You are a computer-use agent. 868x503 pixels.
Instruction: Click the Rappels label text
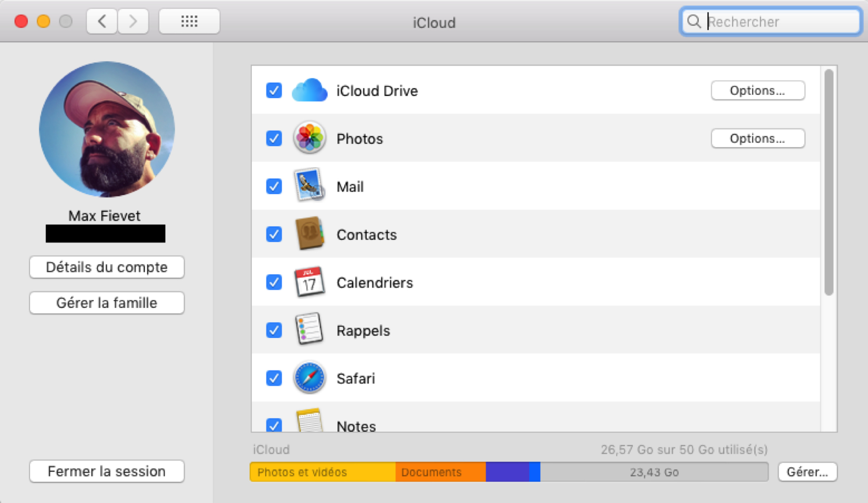[x=363, y=331]
